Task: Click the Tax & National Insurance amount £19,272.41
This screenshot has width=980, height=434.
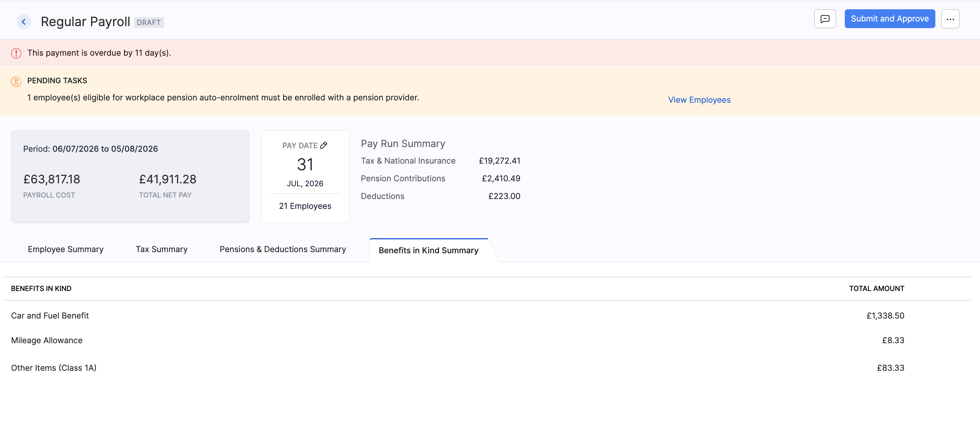Action: (500, 161)
